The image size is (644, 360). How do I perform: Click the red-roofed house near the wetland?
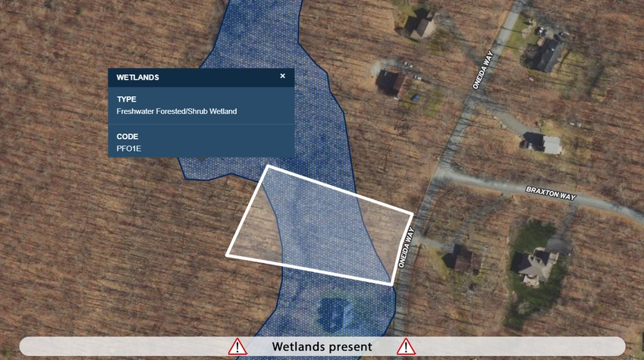(x=394, y=83)
